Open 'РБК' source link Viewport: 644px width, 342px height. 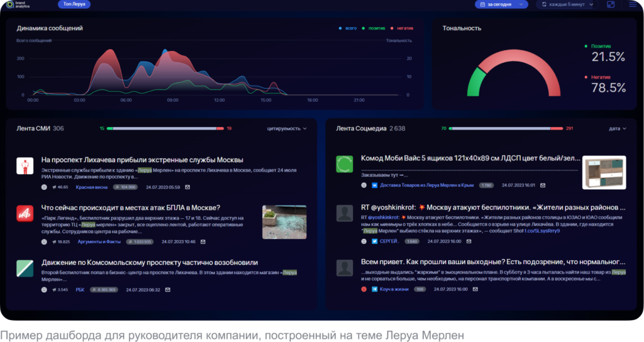tap(80, 290)
